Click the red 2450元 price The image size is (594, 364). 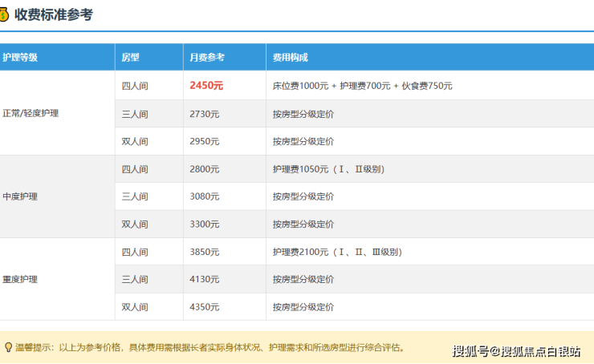(x=206, y=85)
